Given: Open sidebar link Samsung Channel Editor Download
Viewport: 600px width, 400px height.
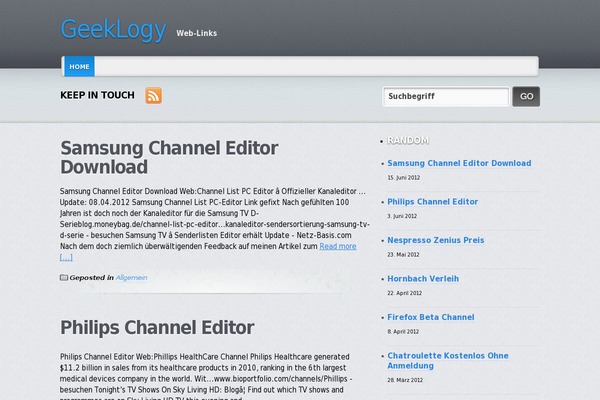Looking at the screenshot, I should tap(459, 163).
